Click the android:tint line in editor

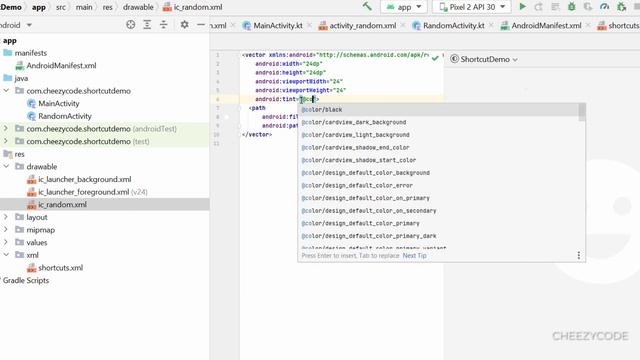click(x=287, y=99)
